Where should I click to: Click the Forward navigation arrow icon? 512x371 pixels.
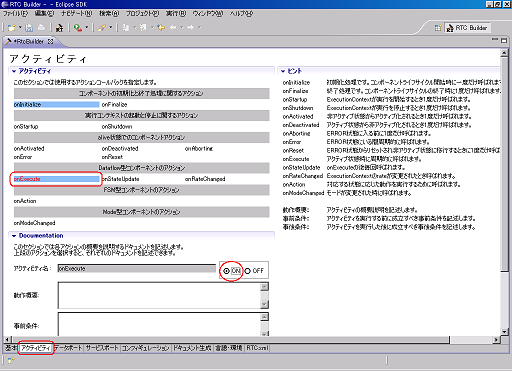[191, 28]
